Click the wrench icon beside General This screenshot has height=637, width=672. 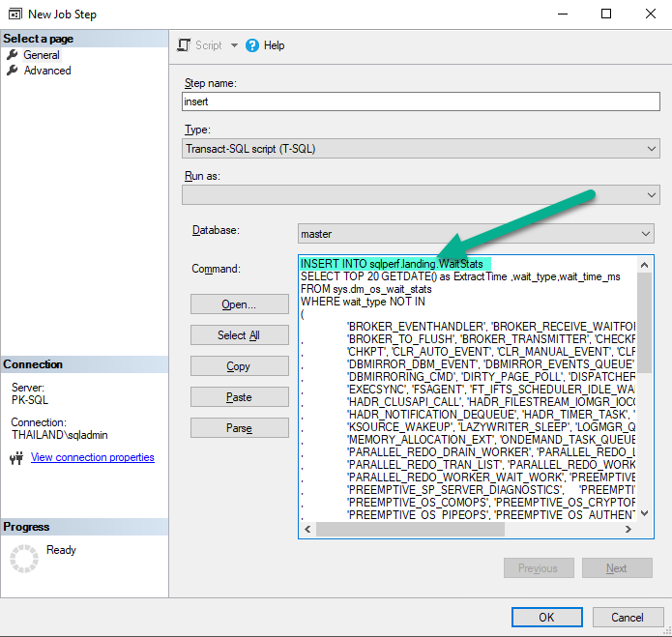click(13, 54)
